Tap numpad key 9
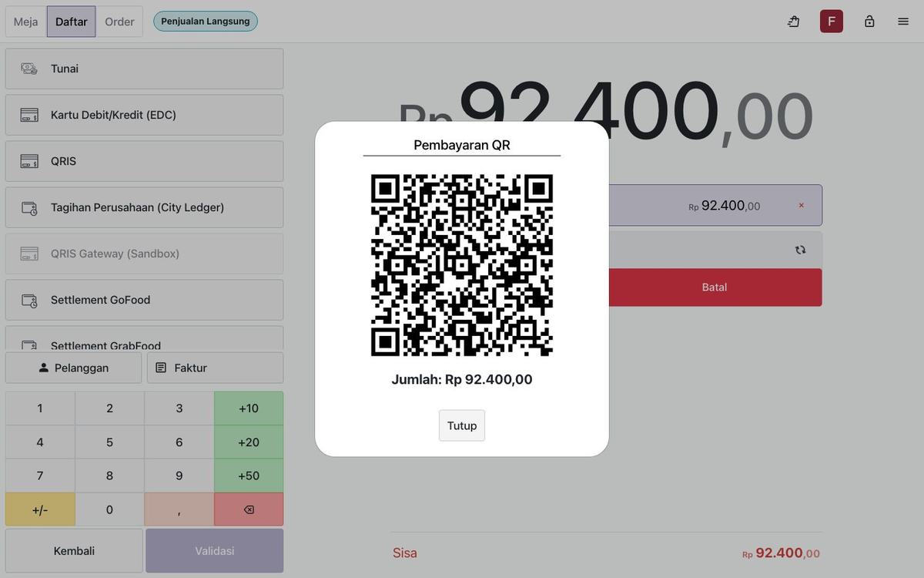The height and width of the screenshot is (578, 924). coord(179,476)
